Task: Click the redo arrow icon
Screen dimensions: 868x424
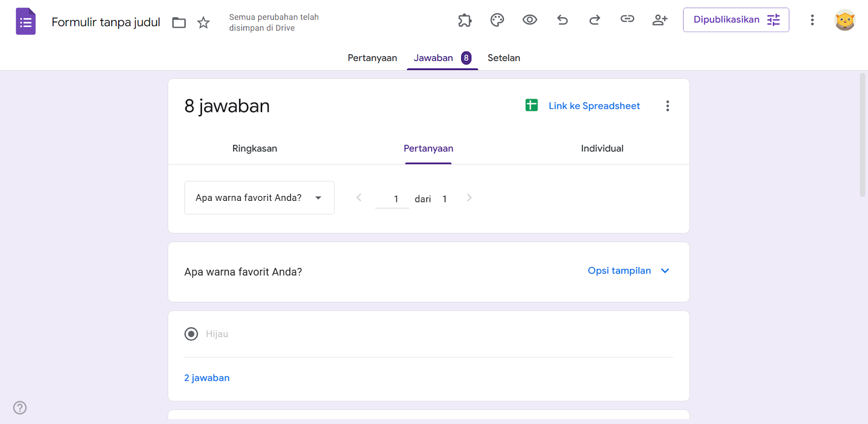Action: (x=595, y=20)
